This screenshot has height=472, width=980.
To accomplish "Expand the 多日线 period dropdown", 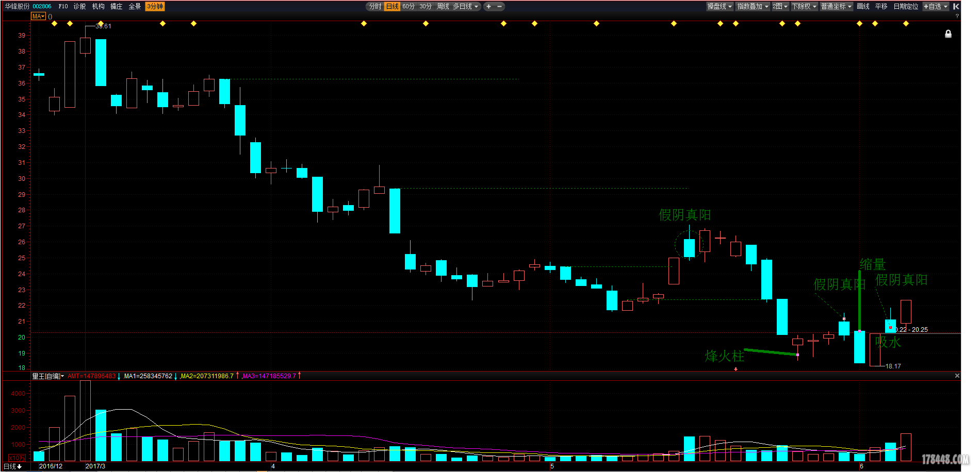I will (x=466, y=6).
